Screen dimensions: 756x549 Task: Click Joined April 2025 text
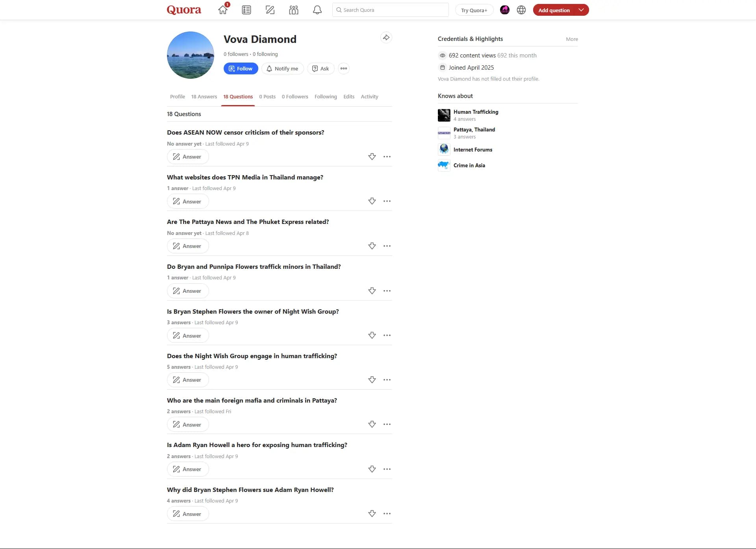pyautogui.click(x=471, y=68)
